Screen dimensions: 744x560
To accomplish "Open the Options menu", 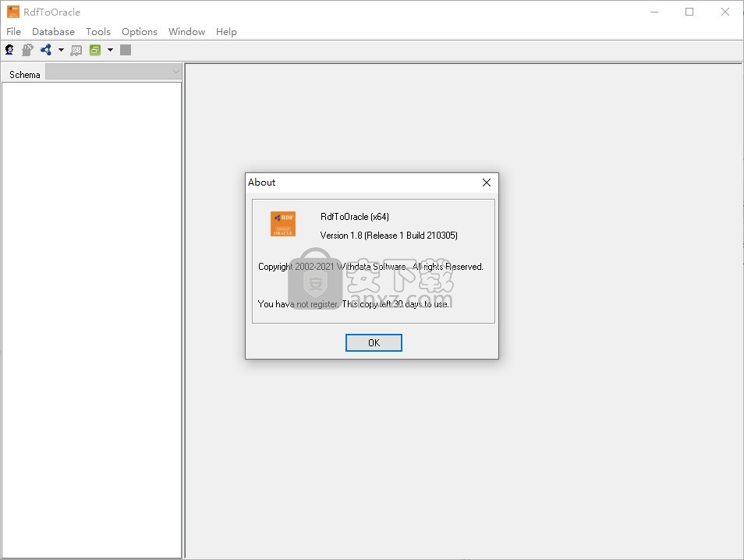I will point(139,31).
